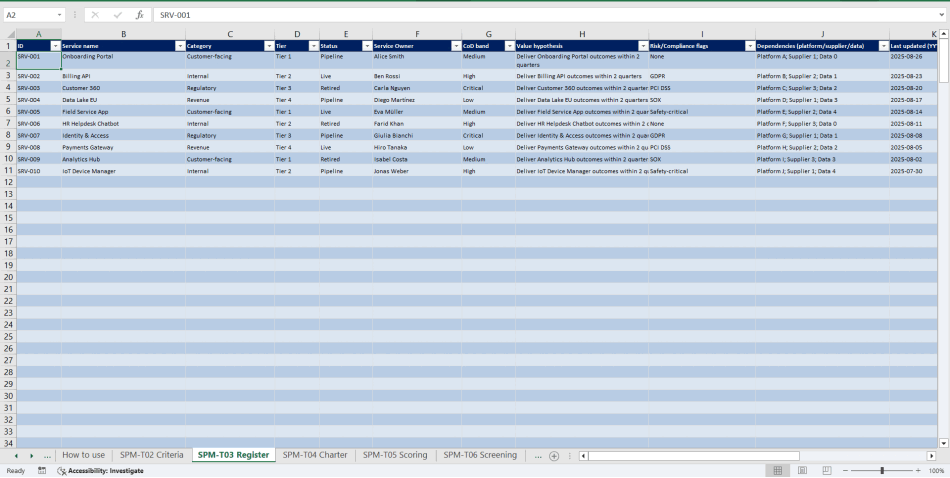The image size is (950, 478).
Task: Select row header 11
Action: (8, 171)
